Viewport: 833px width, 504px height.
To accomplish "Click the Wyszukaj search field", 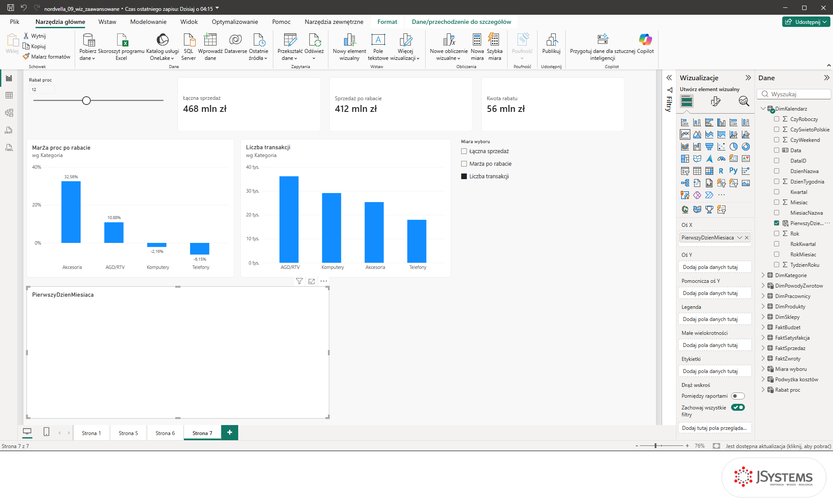I will click(x=794, y=94).
